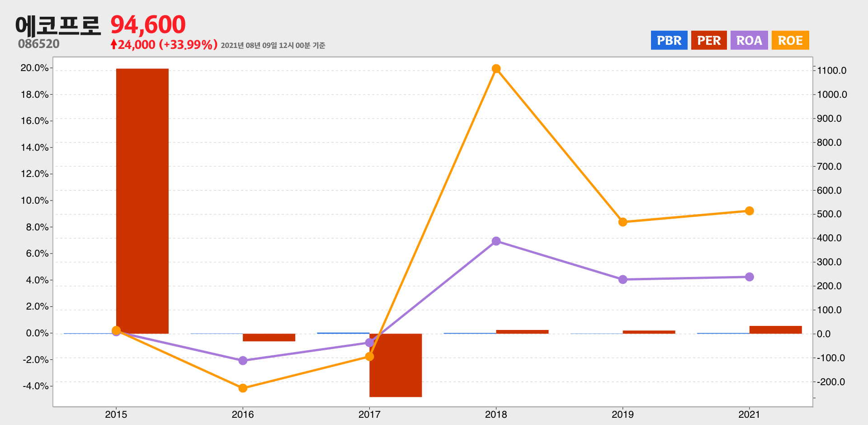
Task: Click the orange ROE legend box
Action: point(790,40)
